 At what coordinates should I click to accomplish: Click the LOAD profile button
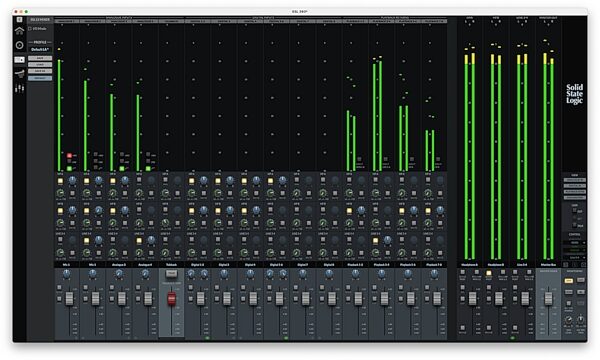click(x=40, y=65)
